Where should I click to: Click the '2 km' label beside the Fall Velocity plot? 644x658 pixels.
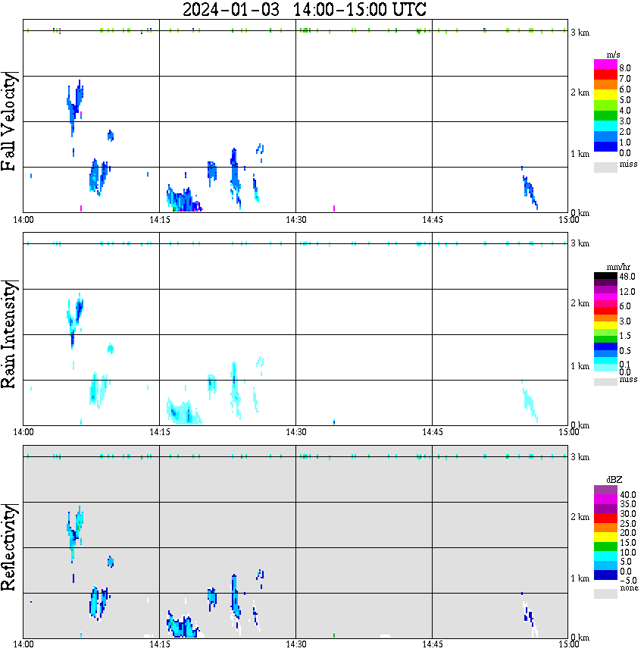[580, 92]
